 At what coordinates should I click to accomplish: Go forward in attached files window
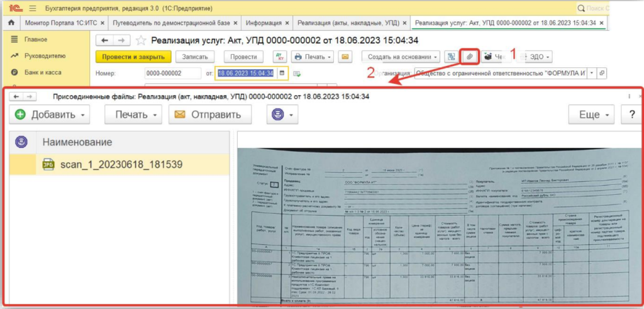click(x=30, y=96)
